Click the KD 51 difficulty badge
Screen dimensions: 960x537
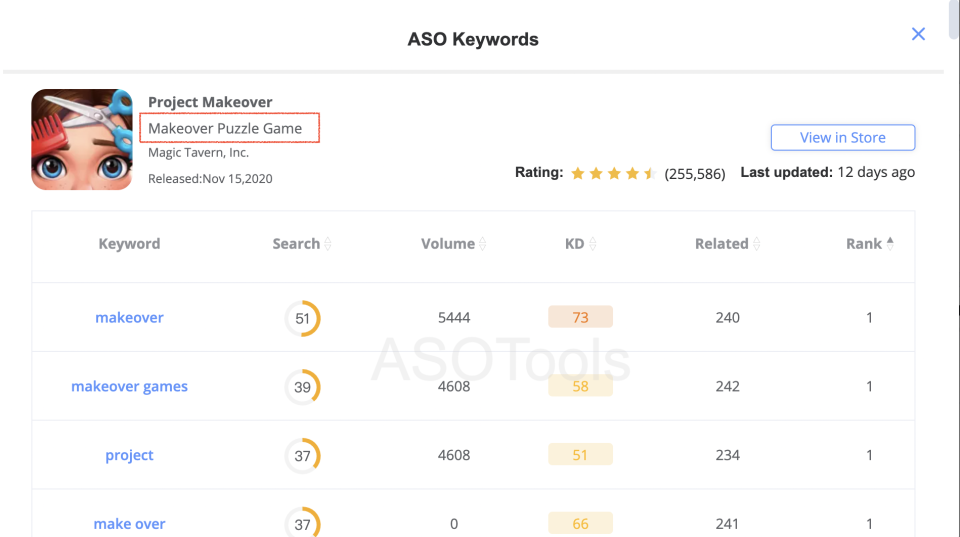(x=580, y=456)
